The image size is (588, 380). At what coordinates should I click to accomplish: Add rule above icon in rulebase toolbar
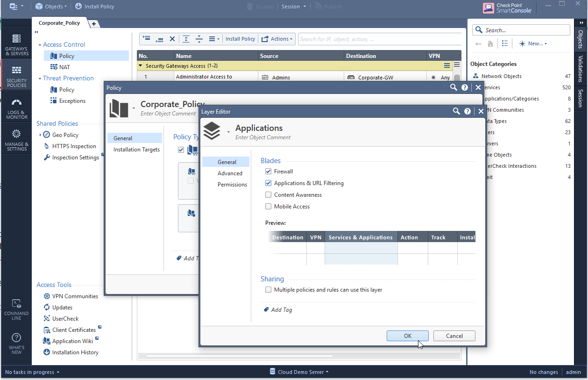coord(146,39)
